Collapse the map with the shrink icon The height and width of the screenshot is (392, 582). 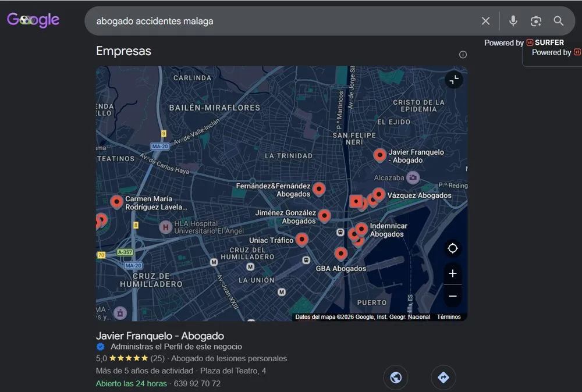pyautogui.click(x=454, y=80)
